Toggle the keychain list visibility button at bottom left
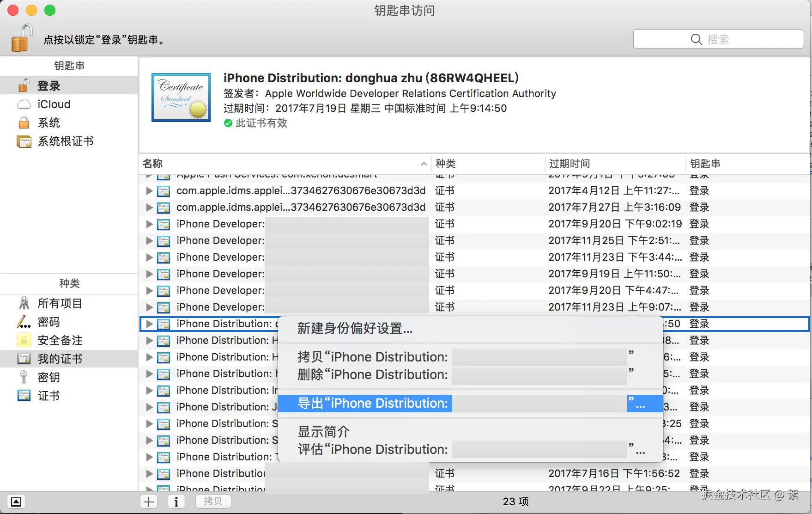The height and width of the screenshot is (514, 812). 16,502
